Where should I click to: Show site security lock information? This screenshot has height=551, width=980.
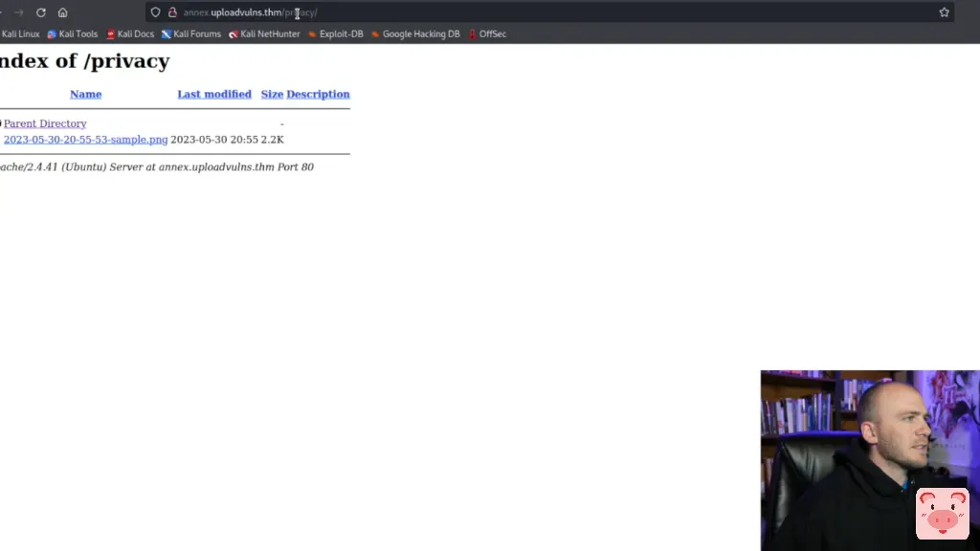[x=172, y=12]
